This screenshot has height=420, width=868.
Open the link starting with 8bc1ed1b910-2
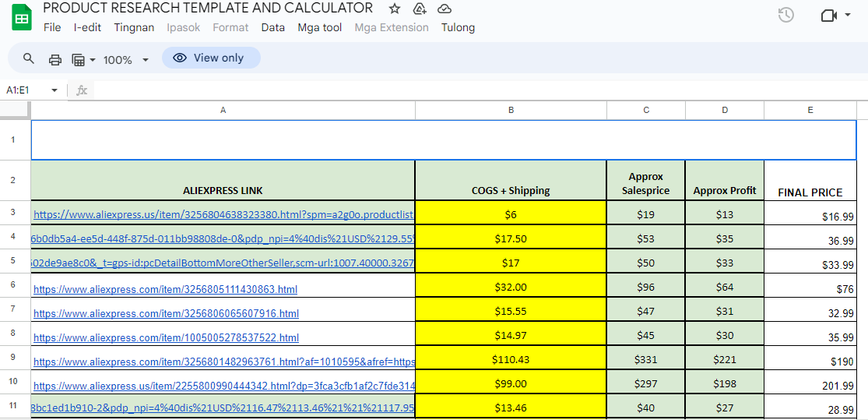point(223,409)
